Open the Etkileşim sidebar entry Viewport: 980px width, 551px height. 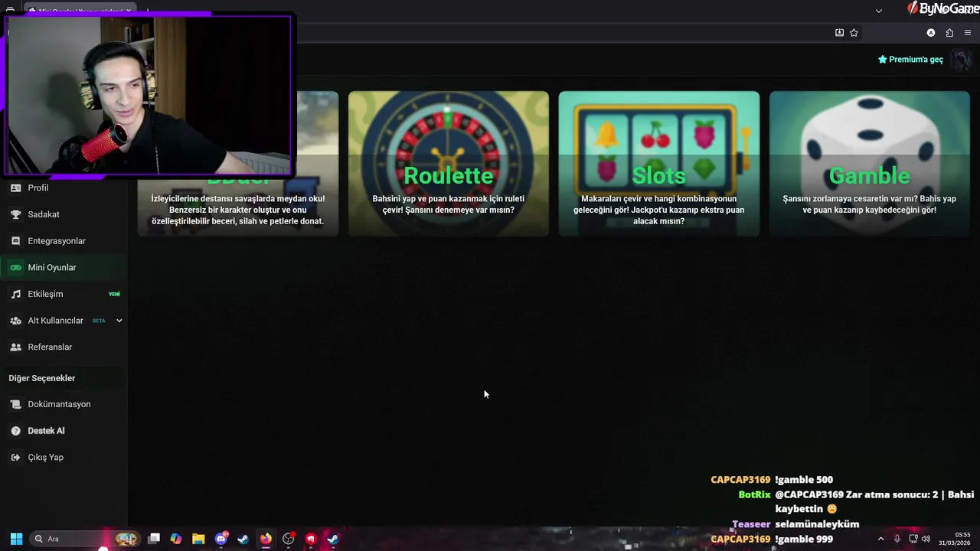(64, 294)
